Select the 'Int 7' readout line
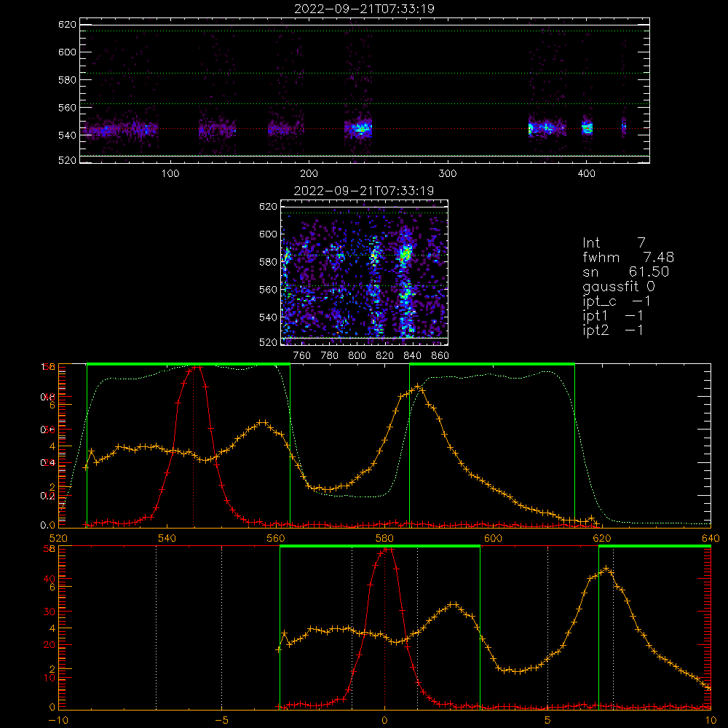Viewport: 728px width, 728px height. [614, 243]
